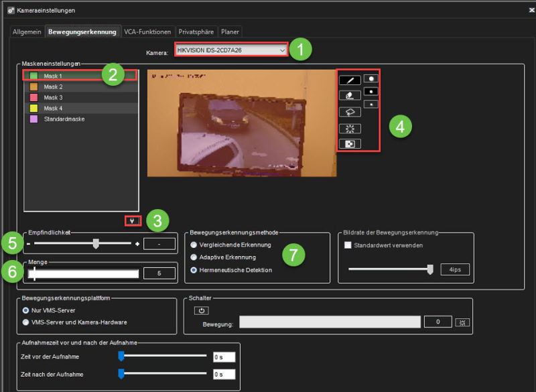Select Mask 3 in the mask list
536x392 pixels.
coord(54,98)
